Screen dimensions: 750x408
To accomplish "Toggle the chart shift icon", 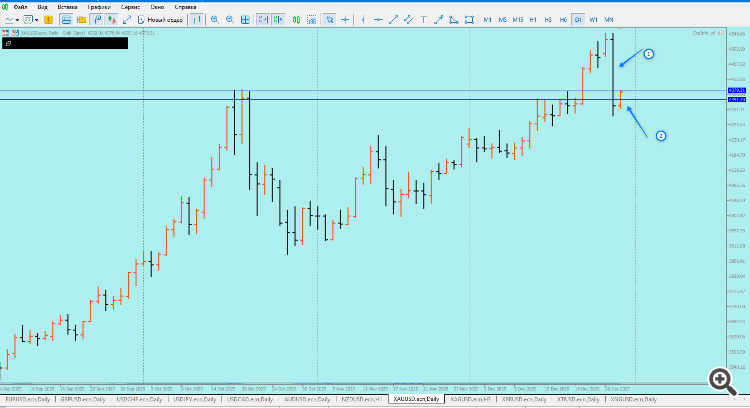I will coord(278,20).
